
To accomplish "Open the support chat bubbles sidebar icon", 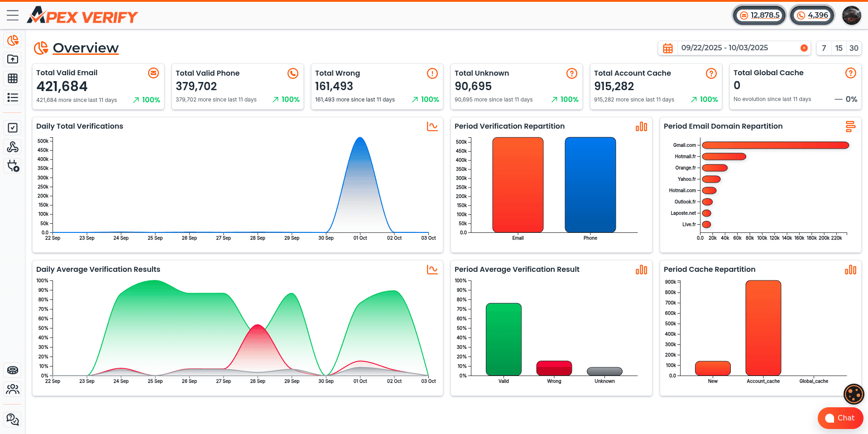I will coord(13,420).
